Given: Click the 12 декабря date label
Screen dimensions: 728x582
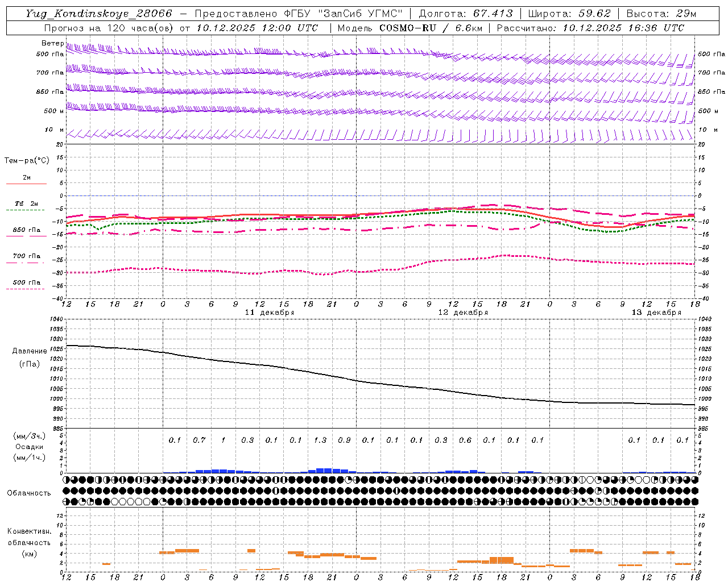Looking at the screenshot, I should 463,313.
